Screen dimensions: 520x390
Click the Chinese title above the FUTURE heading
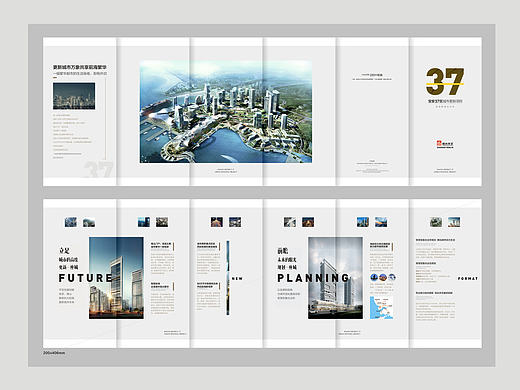point(68,259)
